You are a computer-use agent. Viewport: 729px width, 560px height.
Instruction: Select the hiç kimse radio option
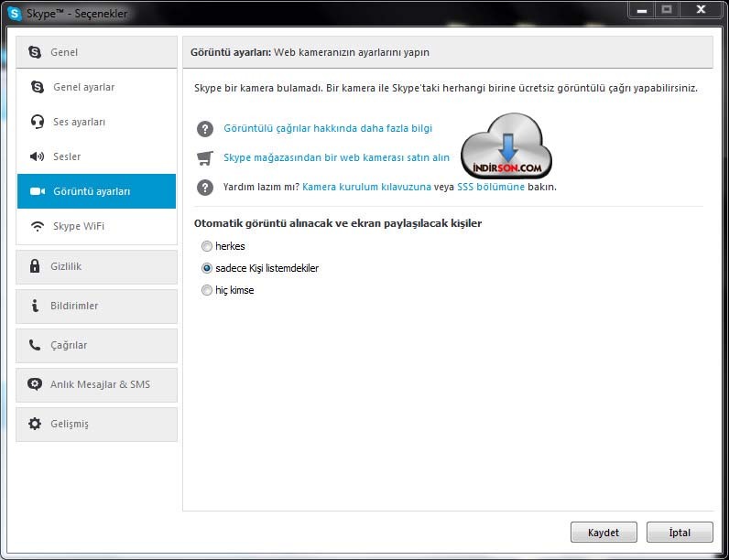point(207,290)
